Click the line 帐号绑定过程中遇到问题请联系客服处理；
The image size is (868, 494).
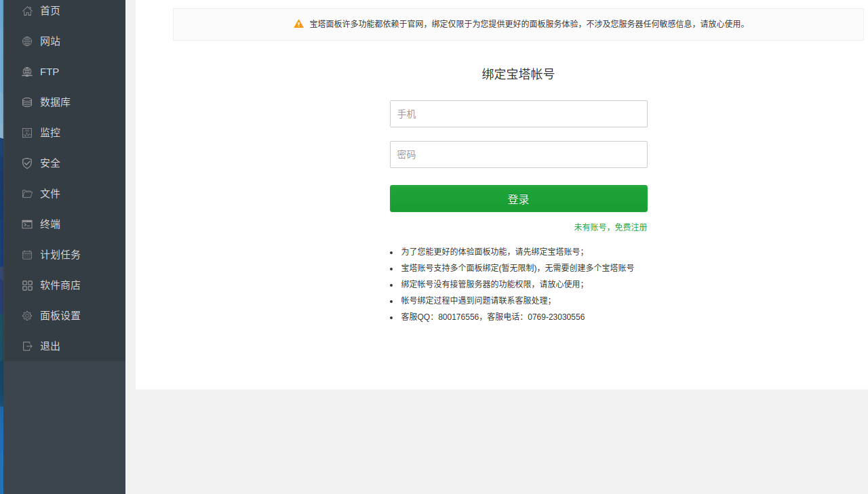coord(476,301)
